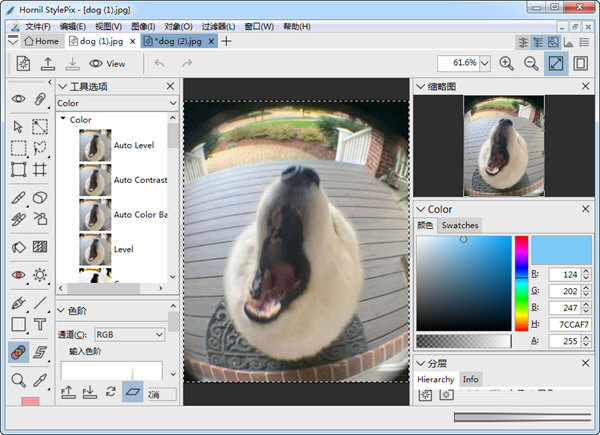Collapse the Color tree node
The height and width of the screenshot is (435, 600).
[x=63, y=119]
